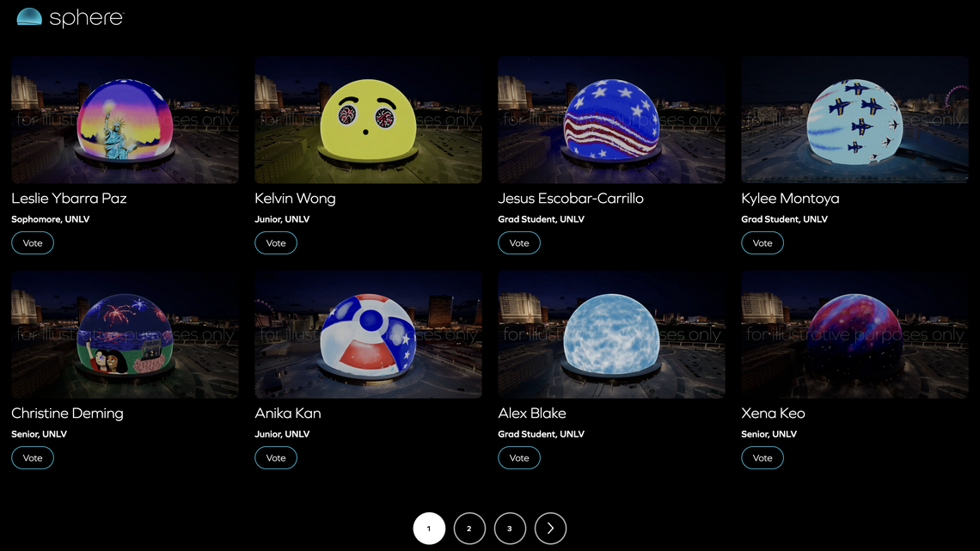Jump to page 3
Viewport: 980px width, 551px height.
(x=510, y=529)
